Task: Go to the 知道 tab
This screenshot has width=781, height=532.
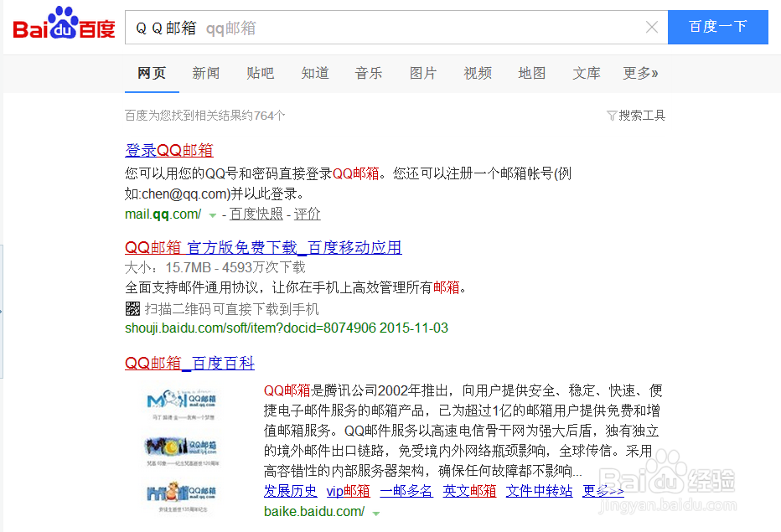Action: tap(315, 73)
